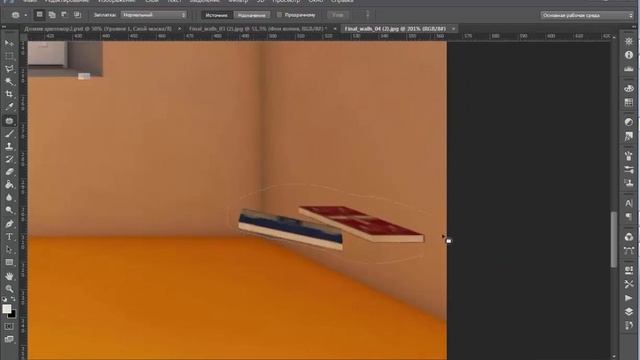Open the Actions panel play icon

point(629,298)
